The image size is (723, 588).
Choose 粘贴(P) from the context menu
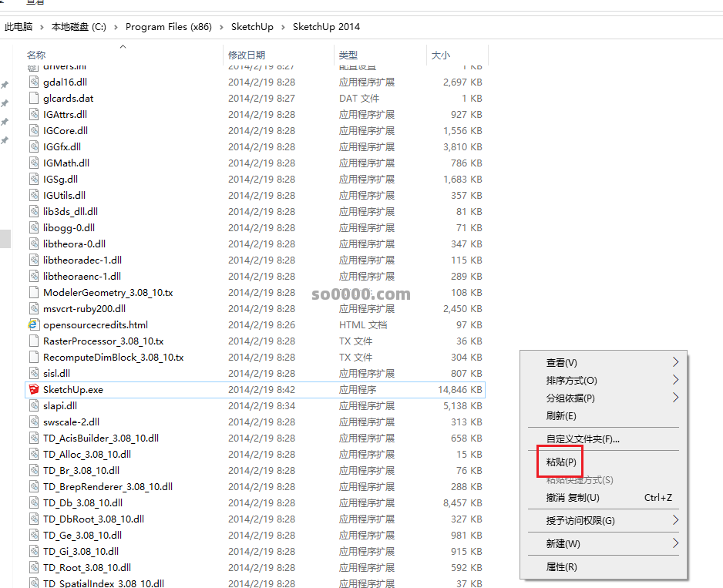point(561,462)
